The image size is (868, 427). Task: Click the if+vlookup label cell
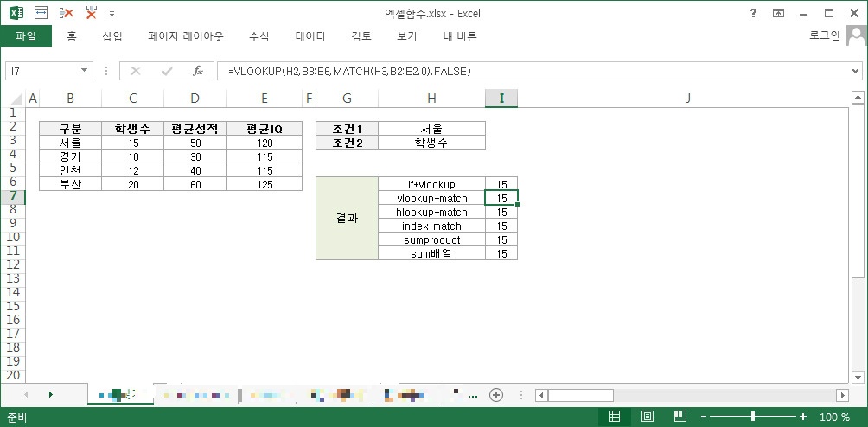click(431, 184)
